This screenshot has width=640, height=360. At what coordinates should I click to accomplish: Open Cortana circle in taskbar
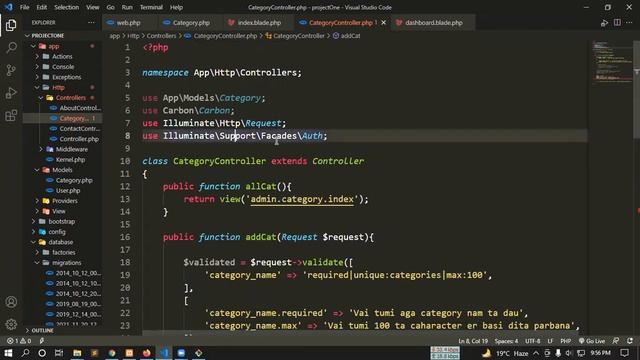tap(42, 353)
